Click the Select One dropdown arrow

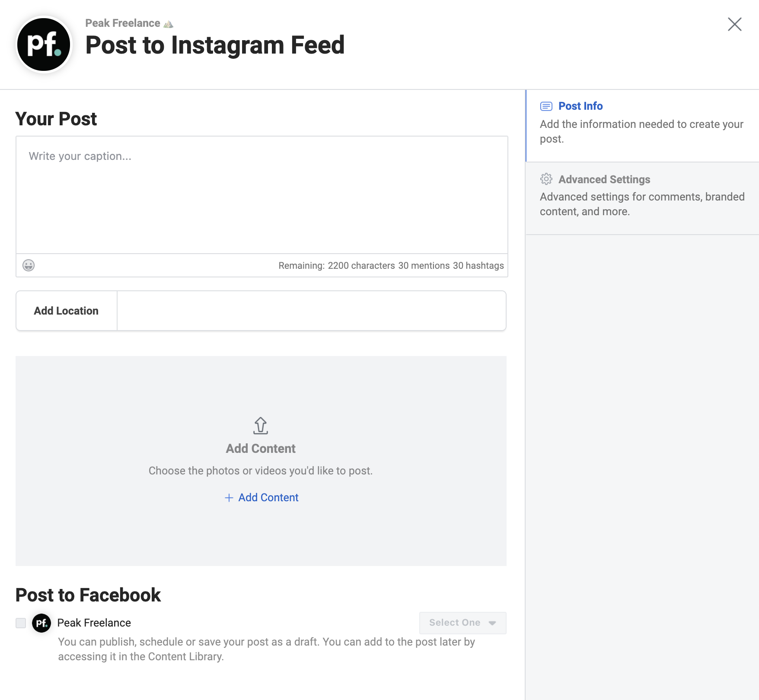tap(492, 623)
